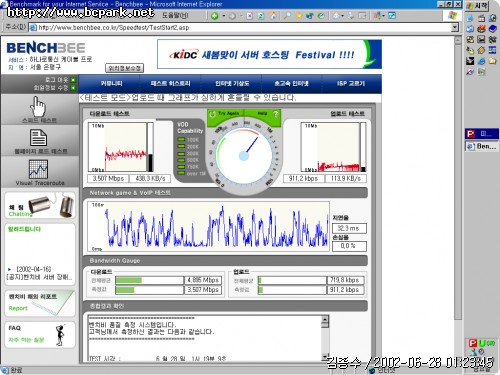This screenshot has height=375, width=500.
Task: Click the Home icon in IE toolbar
Action: pyautogui.click(x=273, y=16)
